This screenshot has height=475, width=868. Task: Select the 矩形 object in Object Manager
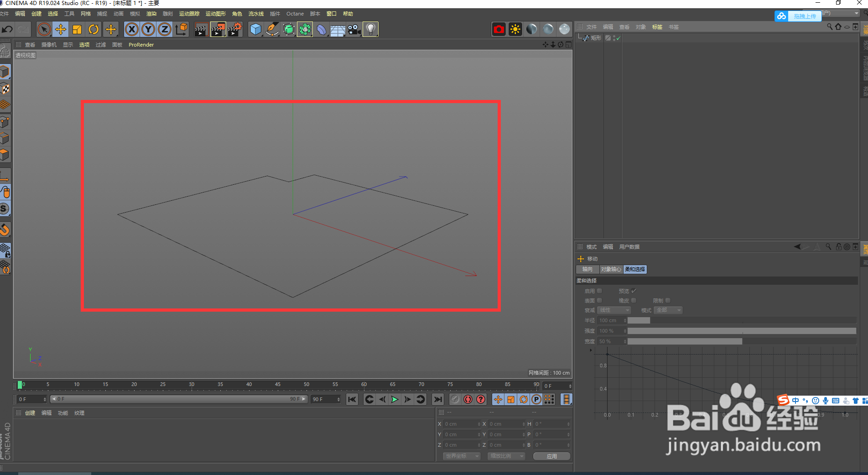click(596, 38)
